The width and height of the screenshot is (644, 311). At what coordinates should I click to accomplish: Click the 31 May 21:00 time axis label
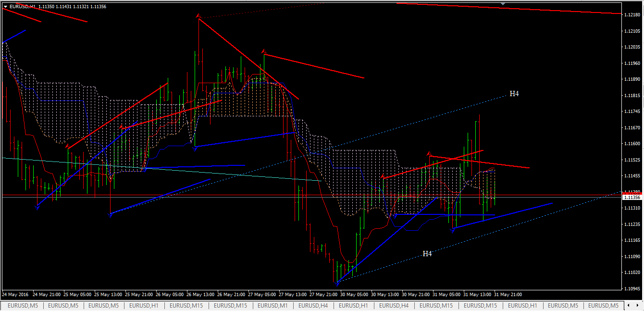click(x=508, y=295)
